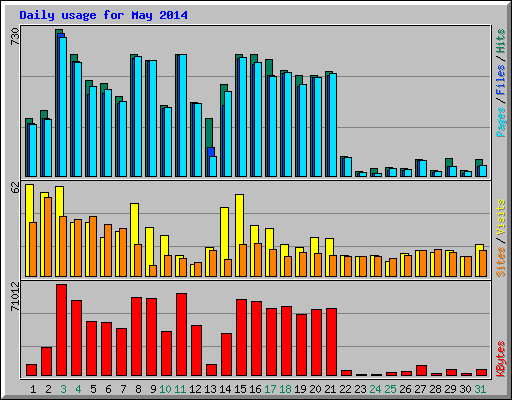Click the Visits legend label

(x=501, y=218)
